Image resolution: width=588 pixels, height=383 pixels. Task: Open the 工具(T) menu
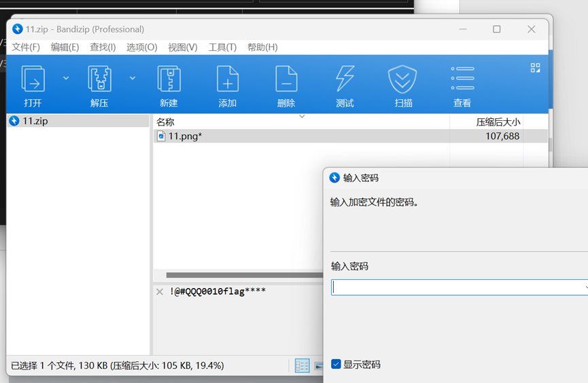(222, 47)
